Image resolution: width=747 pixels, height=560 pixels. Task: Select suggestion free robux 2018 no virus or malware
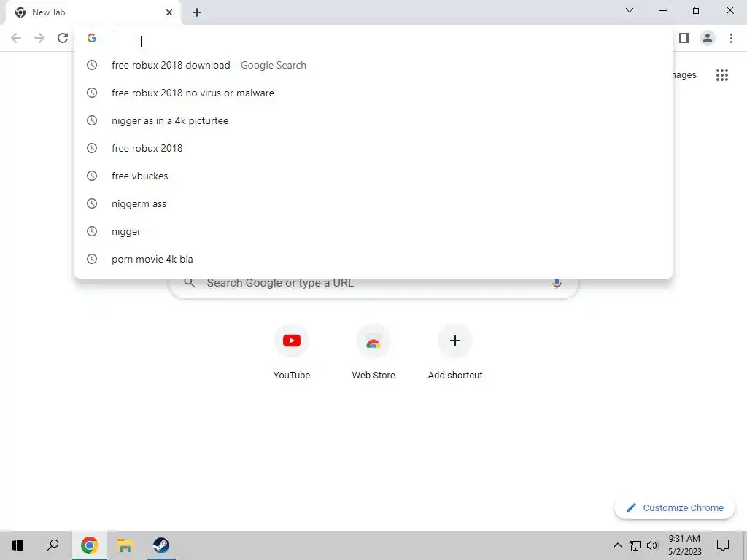click(373, 93)
